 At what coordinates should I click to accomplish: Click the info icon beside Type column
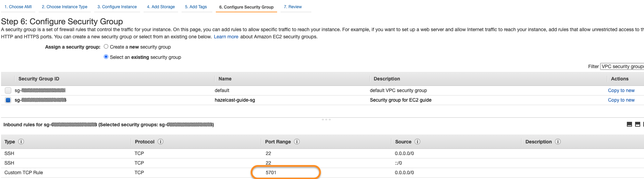(x=21, y=142)
